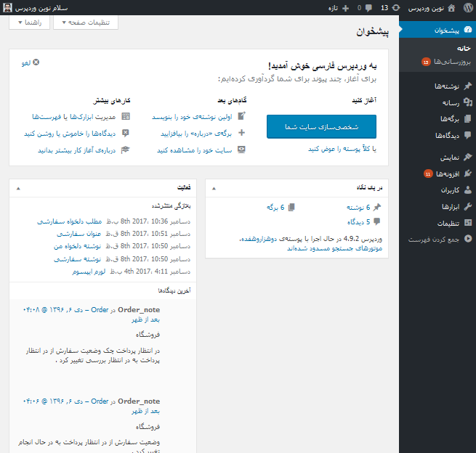Open the مدیریت ابزارک‌ها یا فهرست‌ها link
476x453 pixels.
(74, 117)
